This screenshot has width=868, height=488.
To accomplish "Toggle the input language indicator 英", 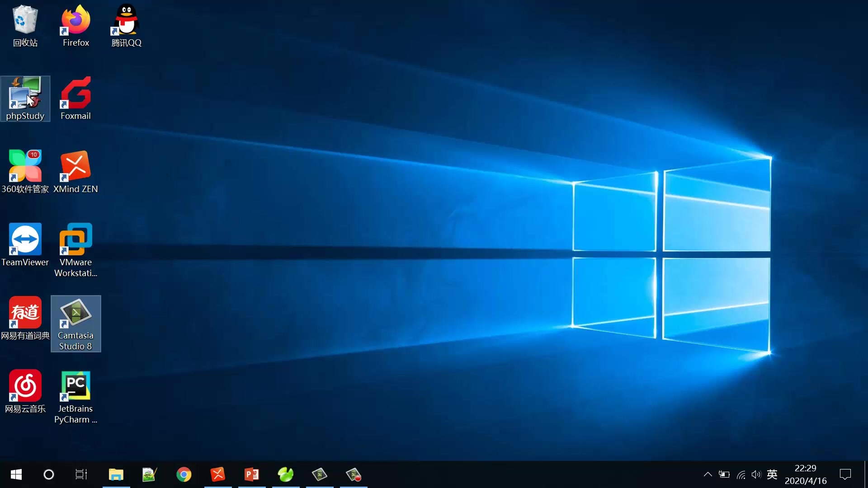I will pos(772,474).
